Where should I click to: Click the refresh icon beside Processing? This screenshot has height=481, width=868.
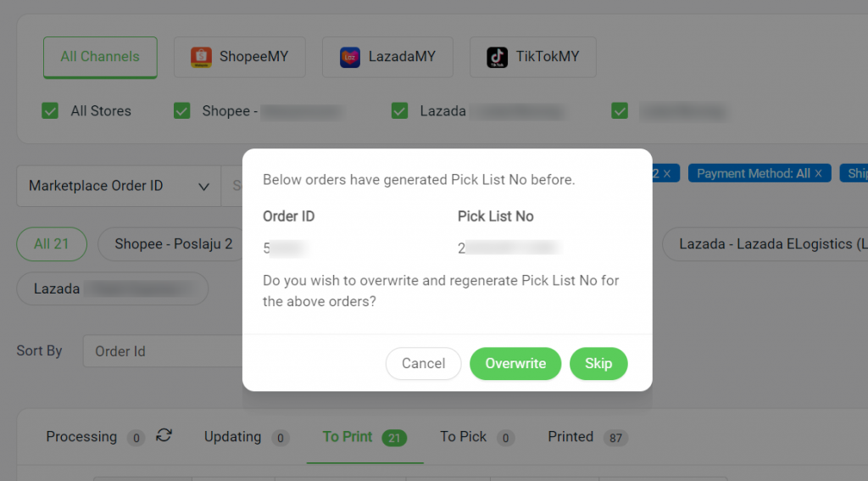tap(164, 435)
